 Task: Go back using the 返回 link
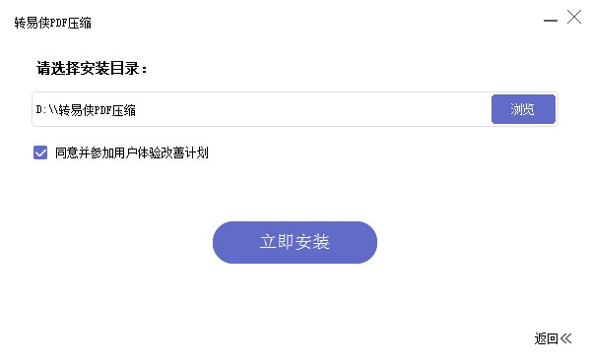553,338
